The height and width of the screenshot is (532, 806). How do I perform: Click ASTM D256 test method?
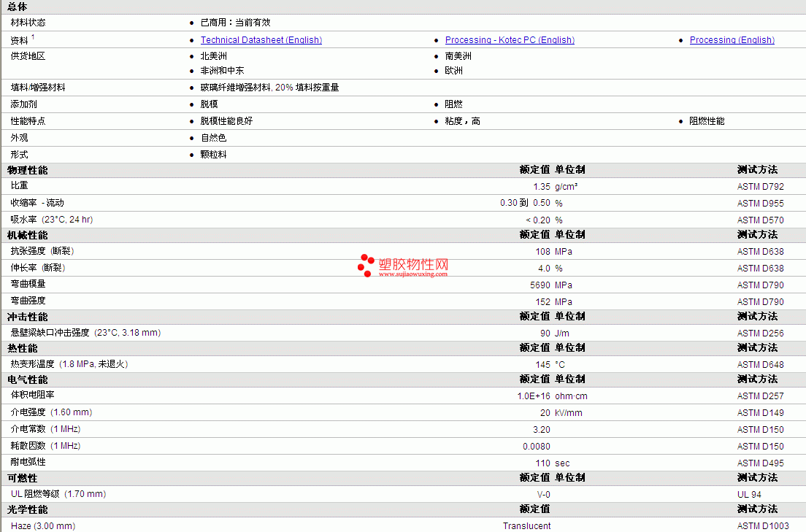(x=760, y=333)
